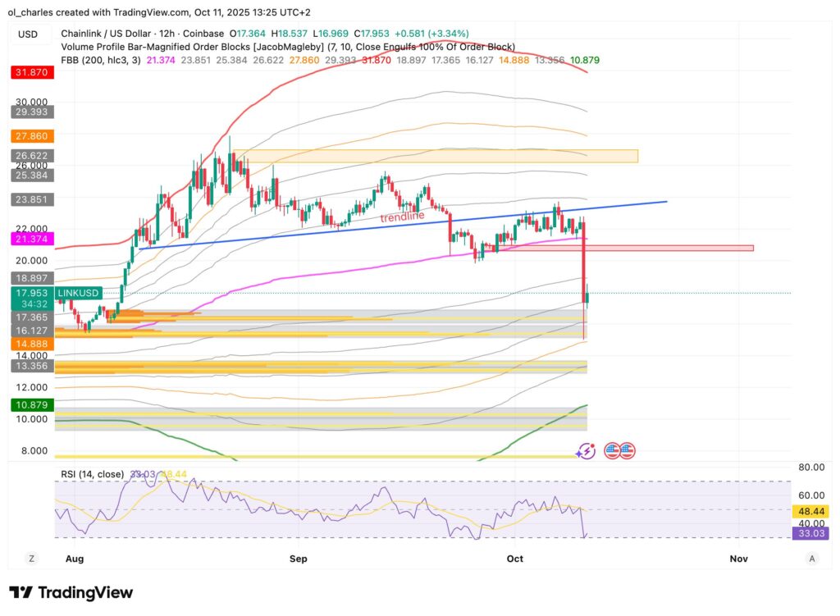Click the red 31.870 price label

pos(32,72)
